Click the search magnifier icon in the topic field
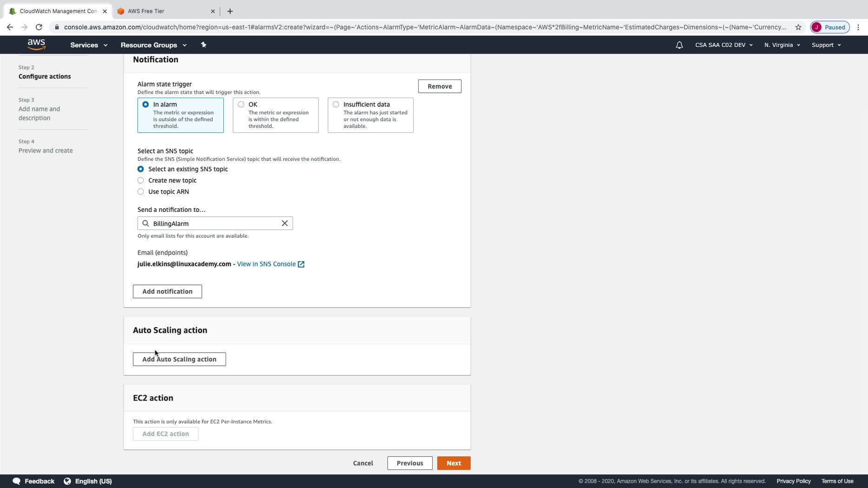Screen dimensions: 868x488 [146, 223]
